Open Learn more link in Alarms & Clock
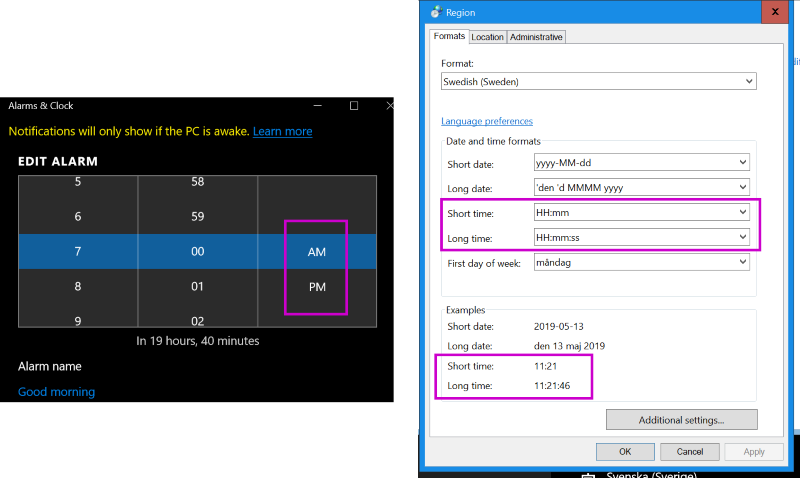 (x=282, y=131)
